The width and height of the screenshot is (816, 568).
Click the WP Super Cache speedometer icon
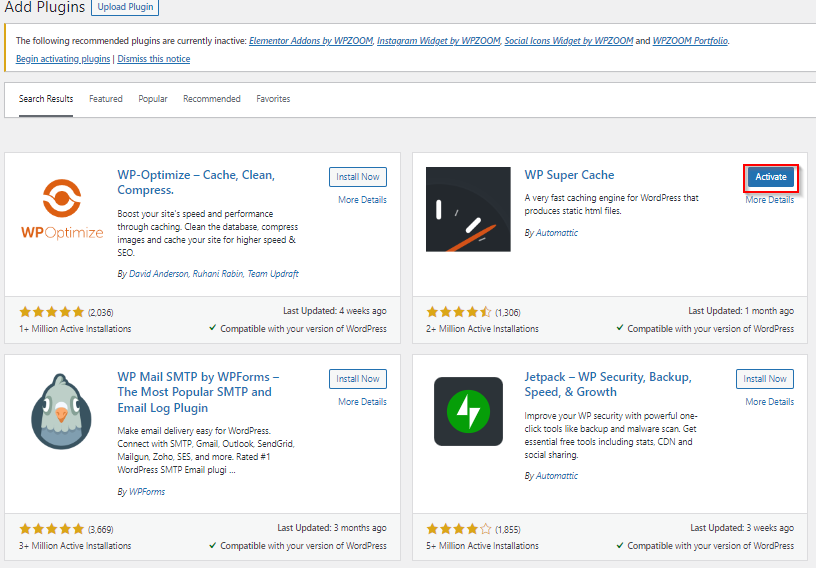468,209
